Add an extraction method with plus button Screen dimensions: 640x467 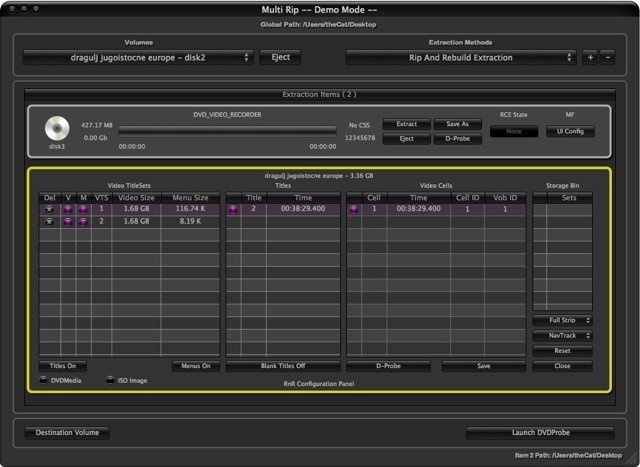pos(590,58)
